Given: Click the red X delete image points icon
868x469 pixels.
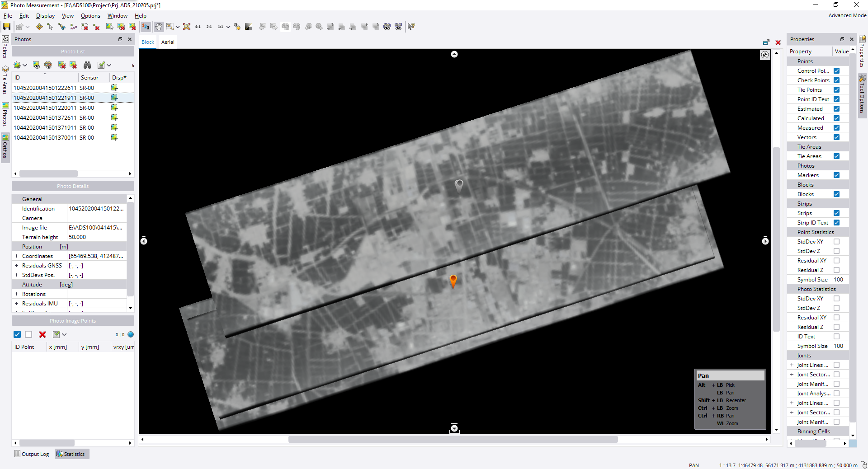Looking at the screenshot, I should [x=42, y=334].
